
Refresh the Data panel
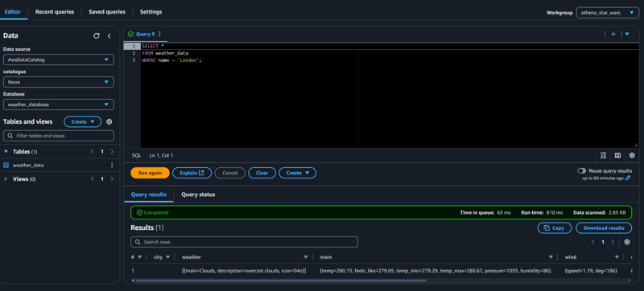pyautogui.click(x=97, y=35)
